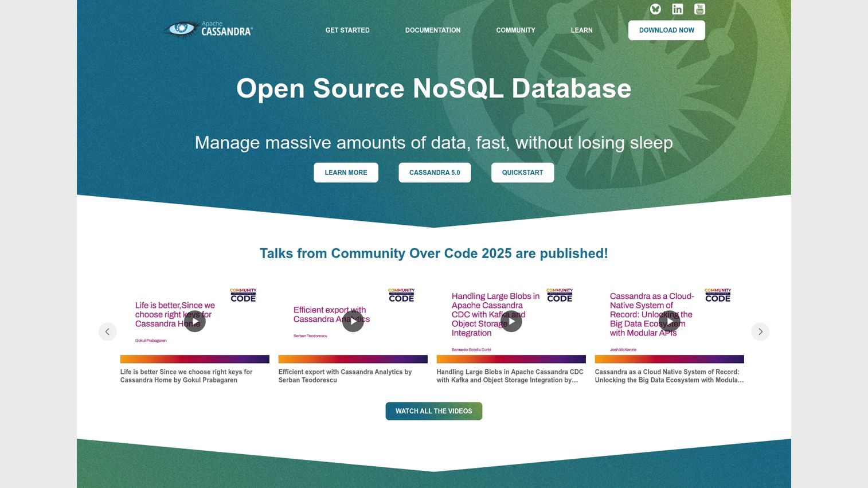
Task: Open the Bluesky butterfly social icon
Action: pos(655,9)
